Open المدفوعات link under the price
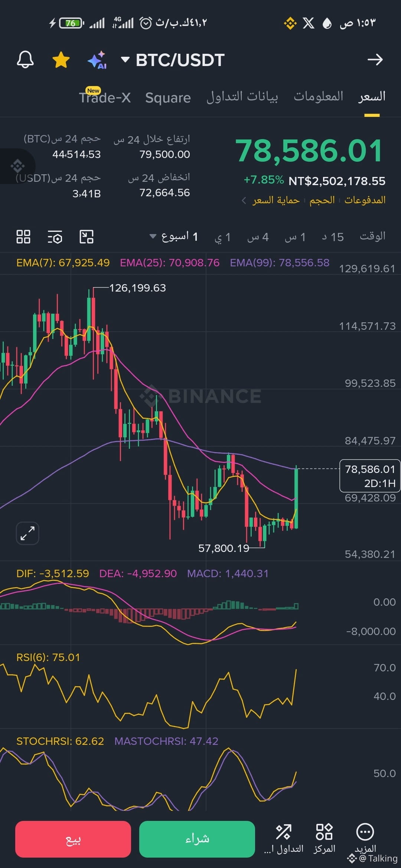 (x=365, y=200)
